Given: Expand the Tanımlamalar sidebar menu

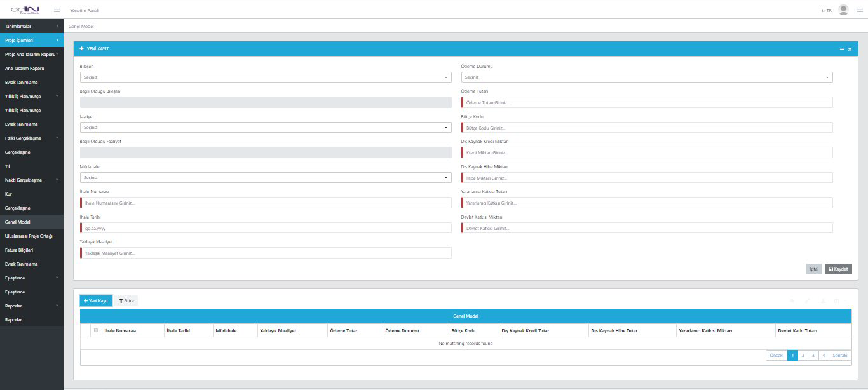Looking at the screenshot, I should [x=32, y=26].
